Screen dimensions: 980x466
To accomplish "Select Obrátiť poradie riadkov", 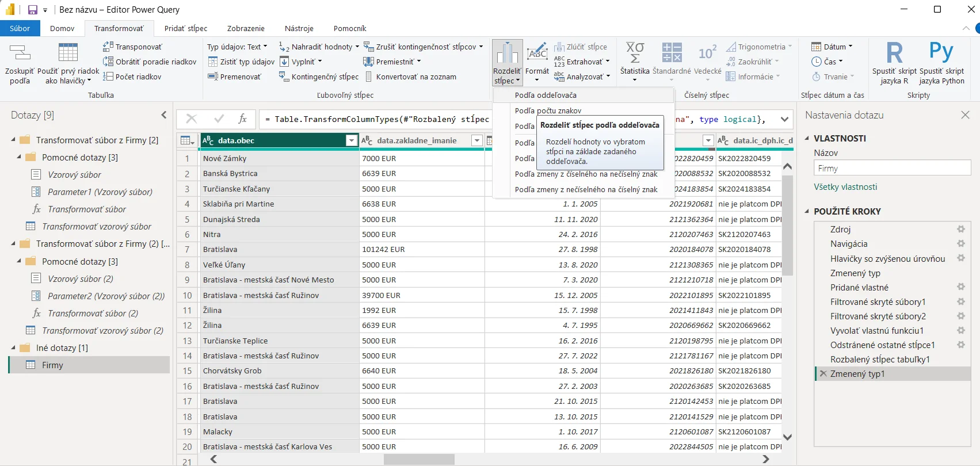I will 150,62.
